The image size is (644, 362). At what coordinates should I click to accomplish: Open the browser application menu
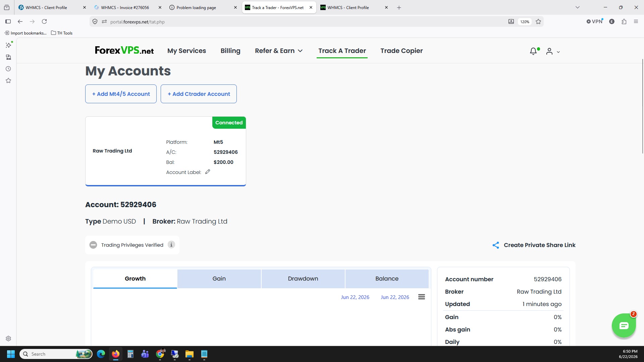point(636,21)
